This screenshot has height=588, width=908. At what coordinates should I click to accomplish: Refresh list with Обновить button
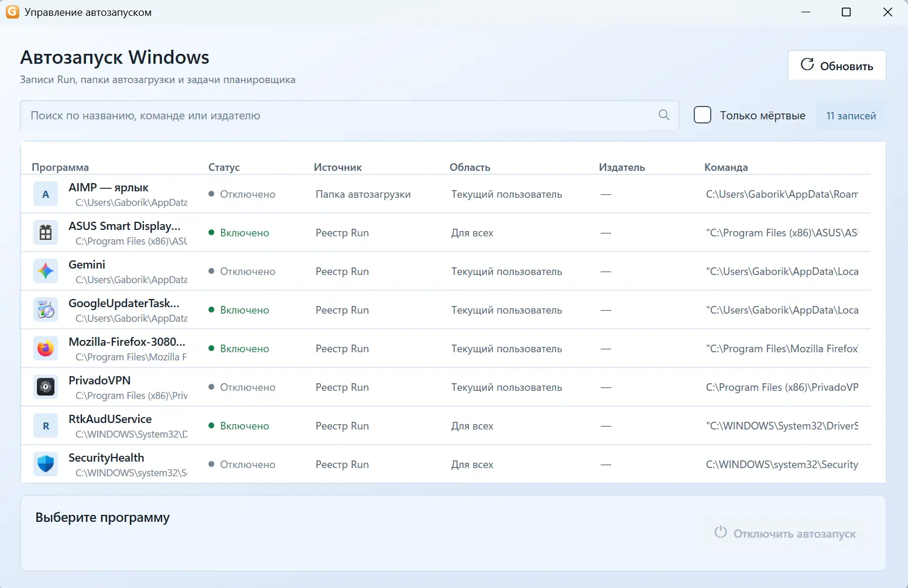click(x=837, y=65)
